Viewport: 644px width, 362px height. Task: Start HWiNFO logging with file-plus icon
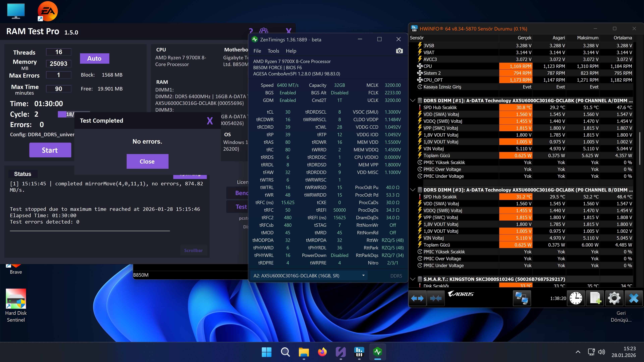click(x=595, y=298)
